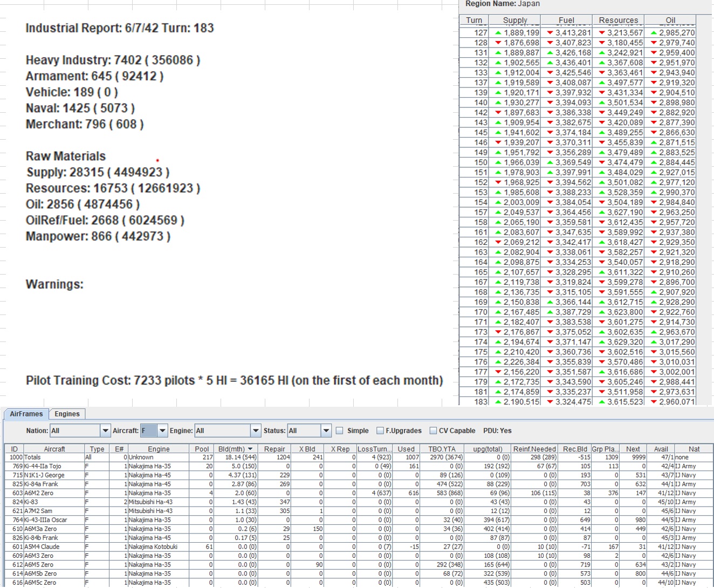Sort the airframe table by Engine column
714x588 pixels.
(159, 449)
